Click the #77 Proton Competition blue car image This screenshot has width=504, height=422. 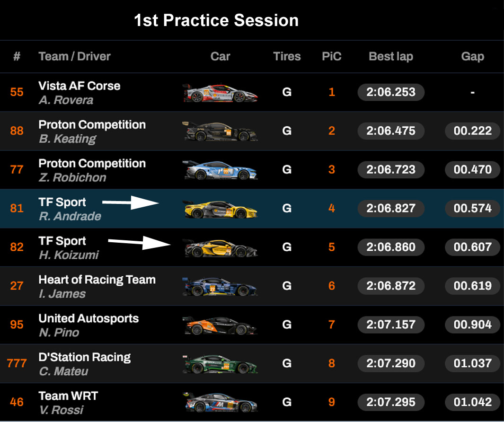point(220,170)
